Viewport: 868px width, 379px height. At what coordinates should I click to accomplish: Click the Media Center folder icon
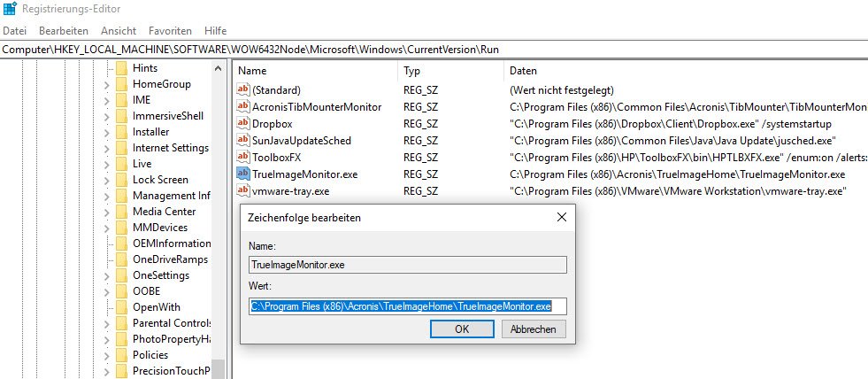point(122,212)
